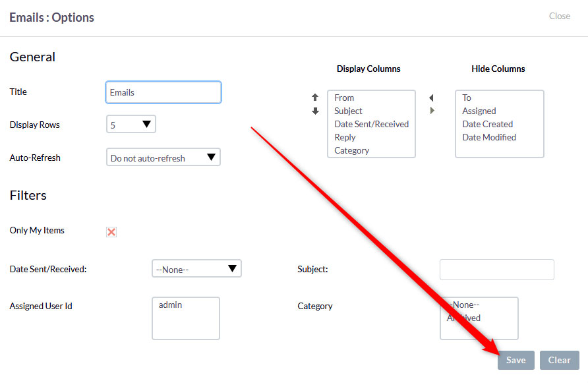The image size is (588, 383).
Task: Click inside the Title input field
Action: (x=163, y=92)
